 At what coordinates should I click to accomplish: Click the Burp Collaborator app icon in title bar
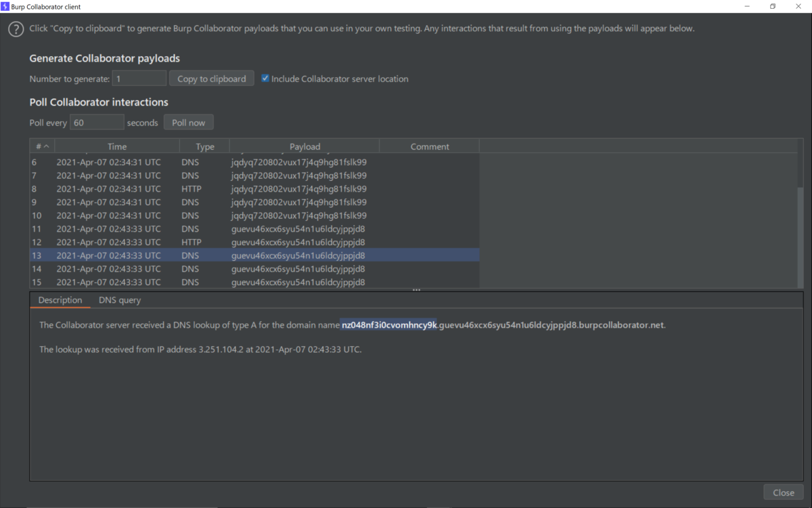click(x=5, y=6)
